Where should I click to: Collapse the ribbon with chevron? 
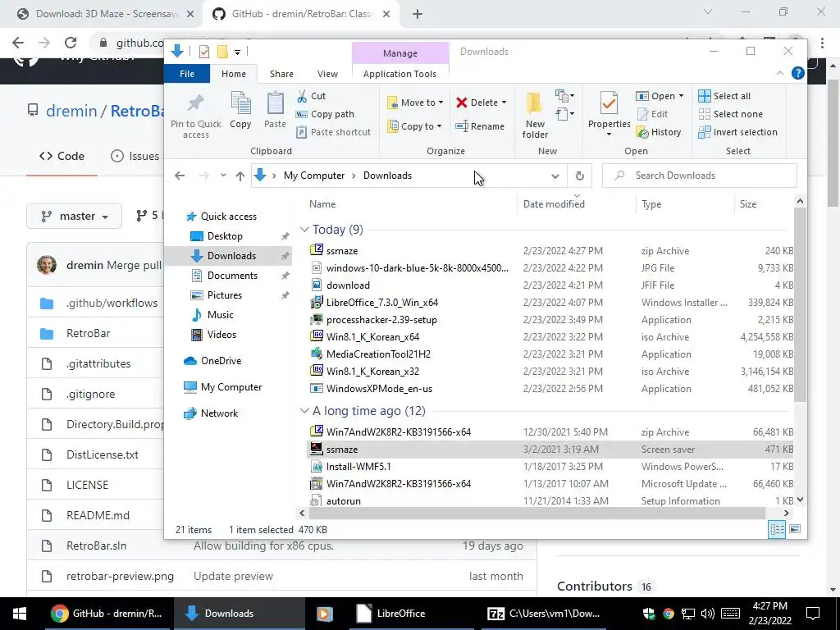780,73
